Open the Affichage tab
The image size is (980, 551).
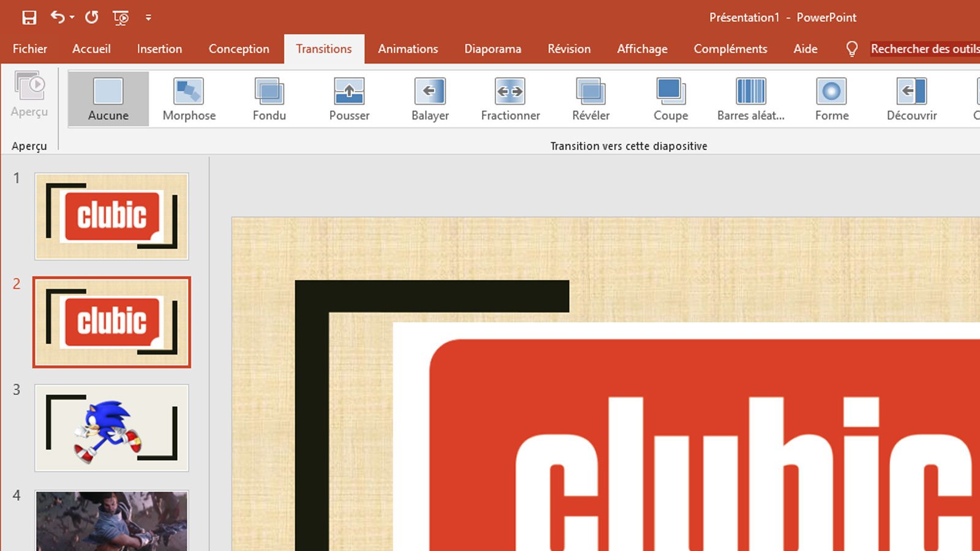pyautogui.click(x=642, y=49)
